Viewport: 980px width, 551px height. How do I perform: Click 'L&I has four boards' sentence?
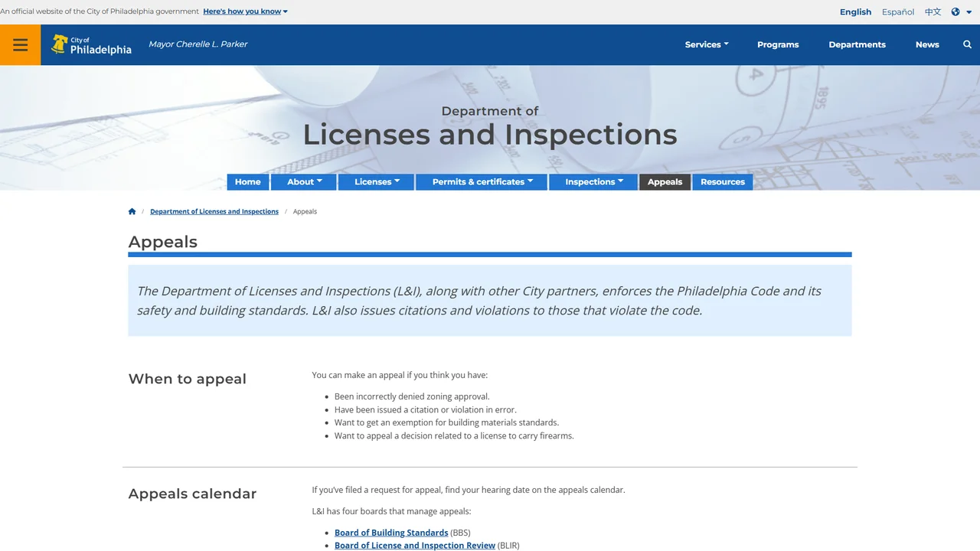391,511
